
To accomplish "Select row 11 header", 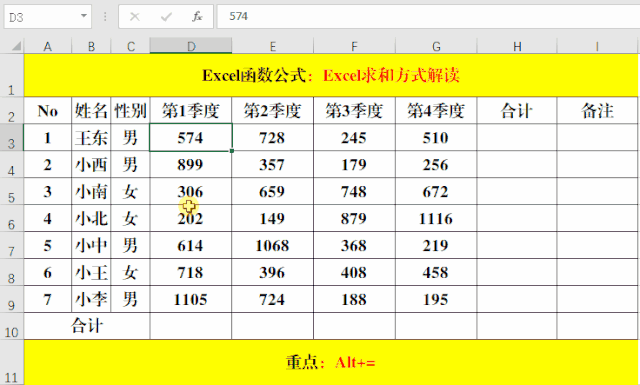I will 12,363.
